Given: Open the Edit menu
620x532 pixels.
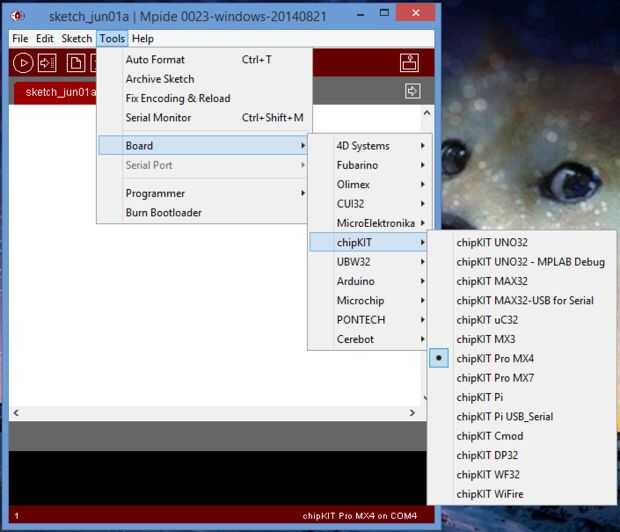Looking at the screenshot, I should point(45,38).
